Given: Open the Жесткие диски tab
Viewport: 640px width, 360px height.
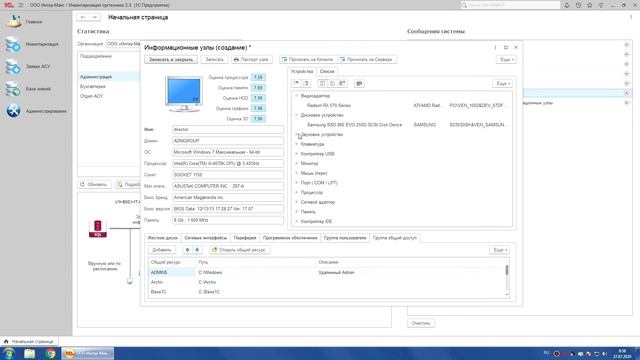Looking at the screenshot, I should 163,238.
